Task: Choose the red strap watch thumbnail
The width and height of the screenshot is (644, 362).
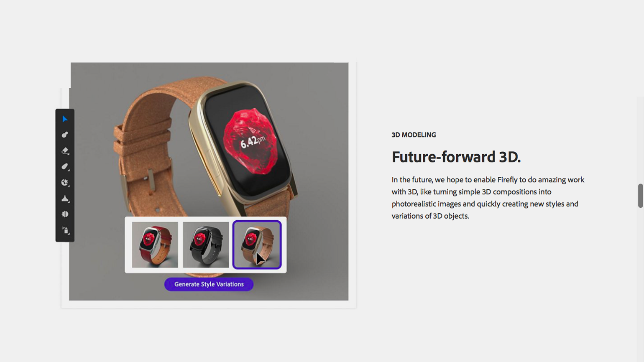Action: 155,245
